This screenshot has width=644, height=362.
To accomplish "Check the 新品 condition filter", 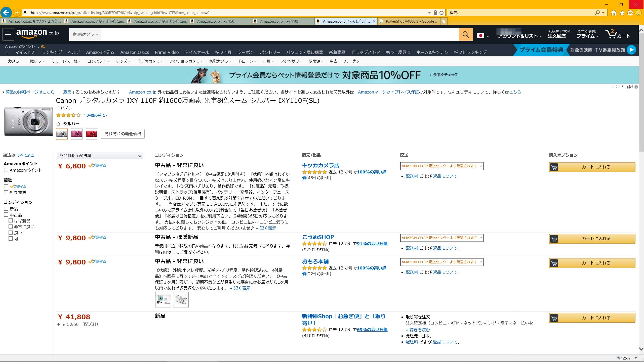I will [6, 209].
